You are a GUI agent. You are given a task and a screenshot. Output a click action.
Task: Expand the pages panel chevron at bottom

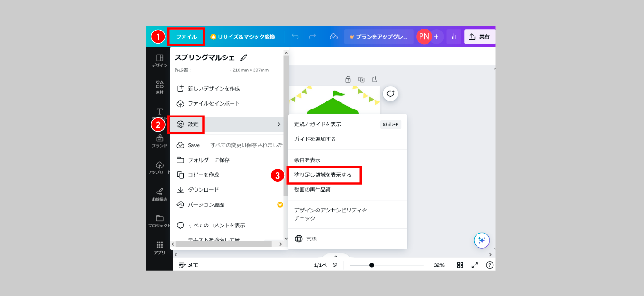pos(336,257)
